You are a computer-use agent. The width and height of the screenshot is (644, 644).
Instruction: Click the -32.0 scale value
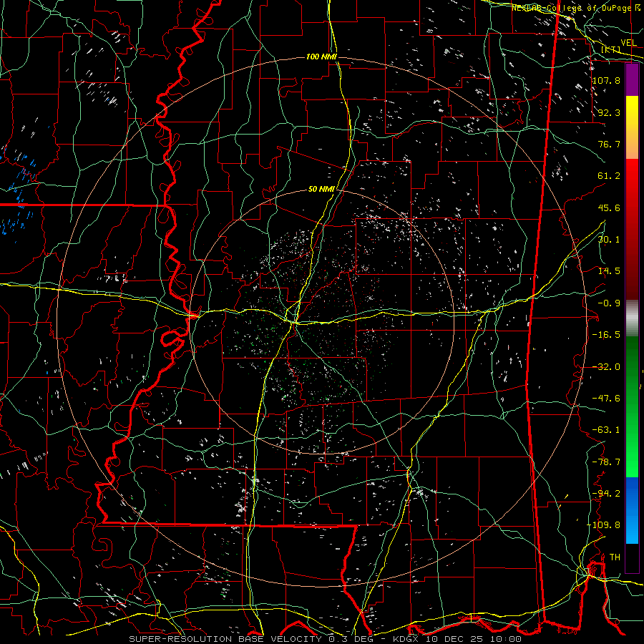(607, 367)
